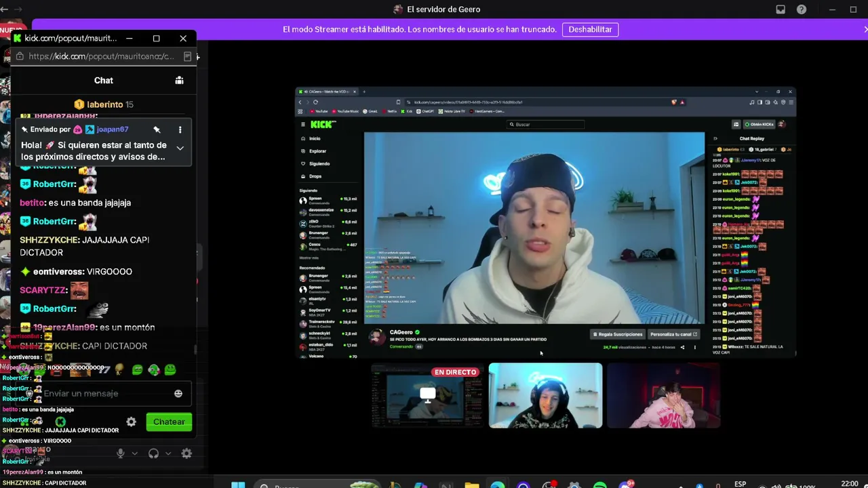Click Inicio in the shared Kick sidebar

pos(315,138)
